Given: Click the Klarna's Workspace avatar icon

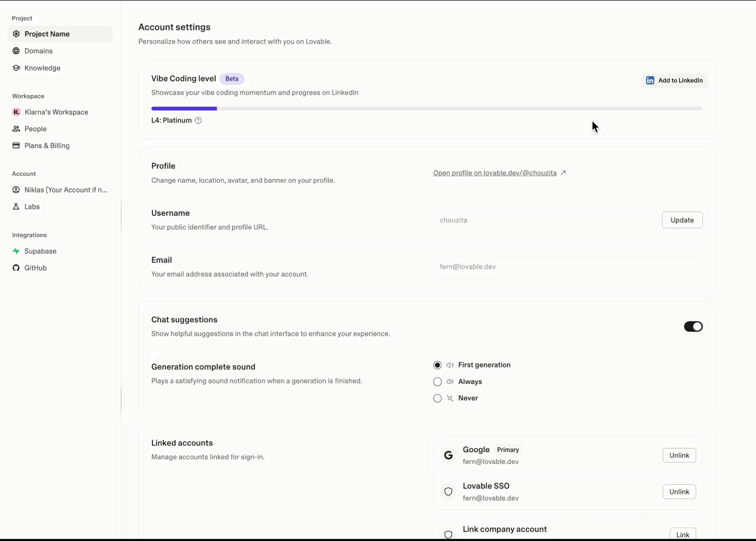Looking at the screenshot, I should pyautogui.click(x=15, y=112).
